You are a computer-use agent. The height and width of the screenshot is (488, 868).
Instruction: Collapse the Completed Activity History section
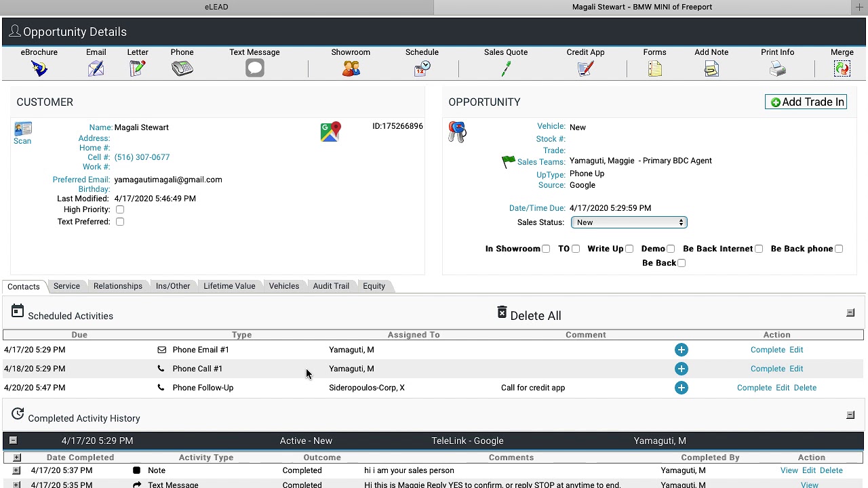[x=850, y=415]
